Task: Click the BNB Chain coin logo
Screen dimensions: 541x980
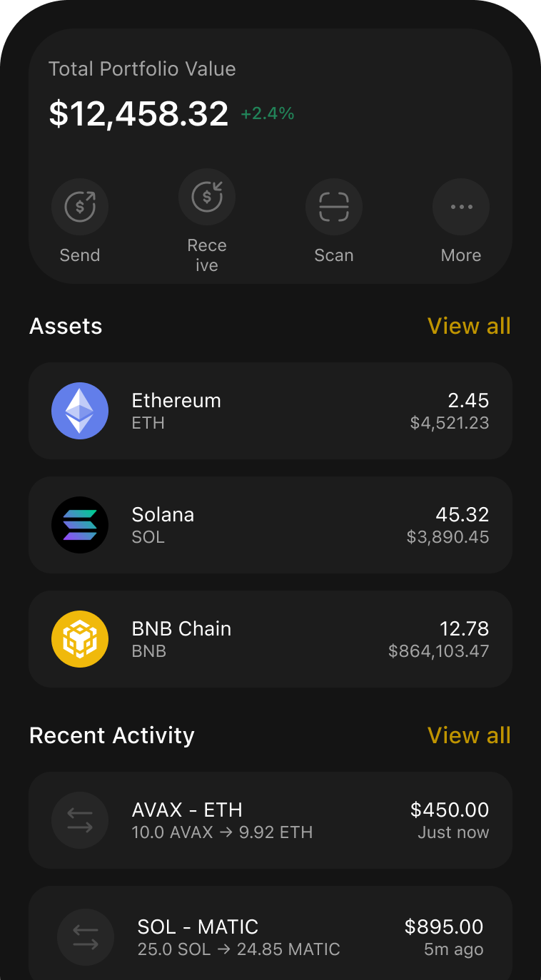Action: [x=80, y=639]
